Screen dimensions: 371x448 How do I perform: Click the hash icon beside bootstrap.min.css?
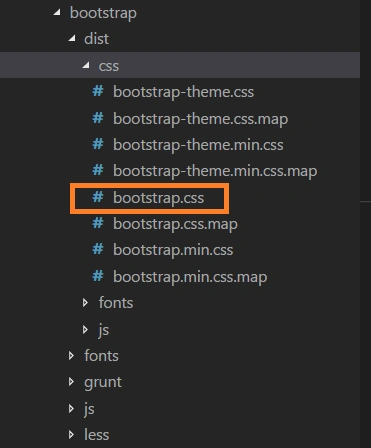click(x=98, y=249)
